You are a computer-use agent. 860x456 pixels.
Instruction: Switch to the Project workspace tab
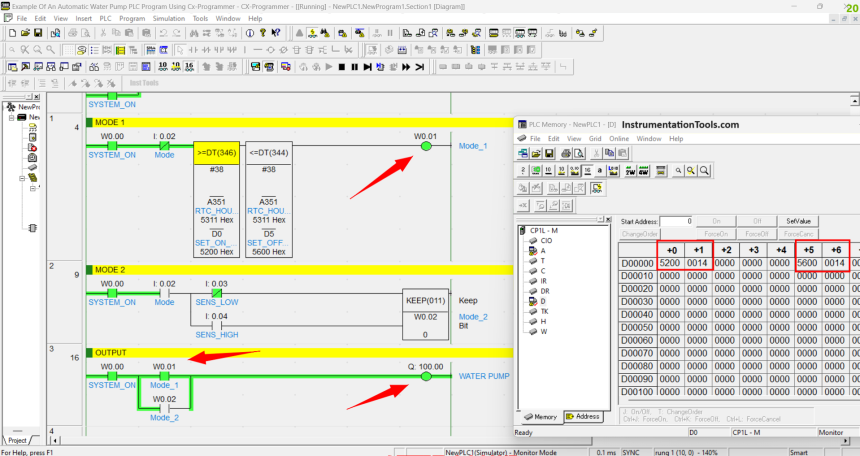tap(17, 440)
